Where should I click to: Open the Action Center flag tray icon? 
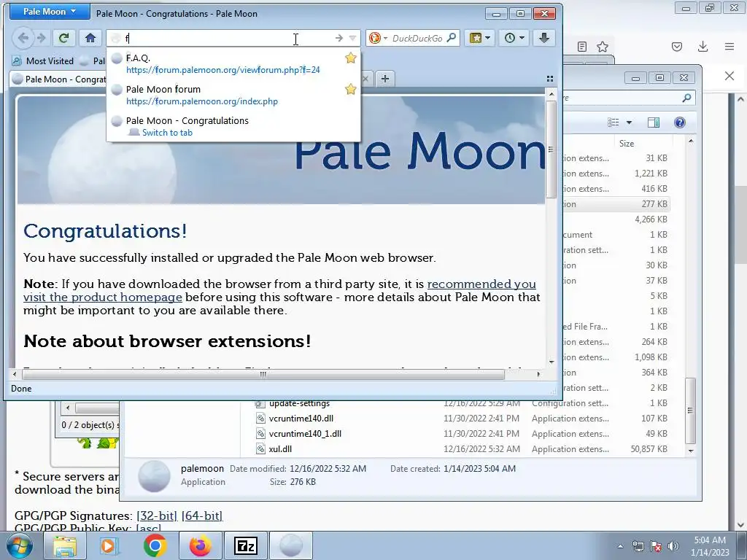(656, 547)
